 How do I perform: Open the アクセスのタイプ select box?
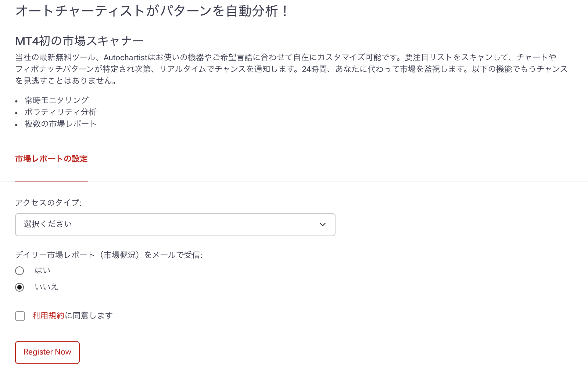pyautogui.click(x=175, y=224)
